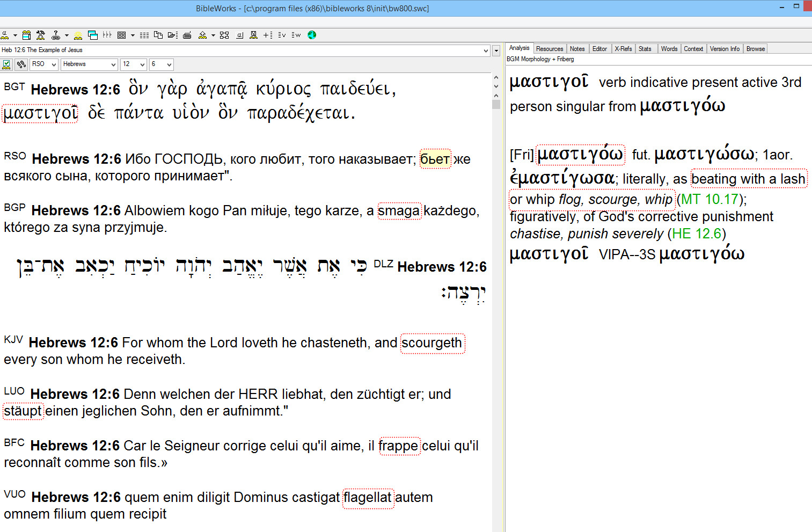Image resolution: width=812 pixels, height=532 pixels.
Task: Expand dropdown arrow next to help icon
Action: coord(67,35)
